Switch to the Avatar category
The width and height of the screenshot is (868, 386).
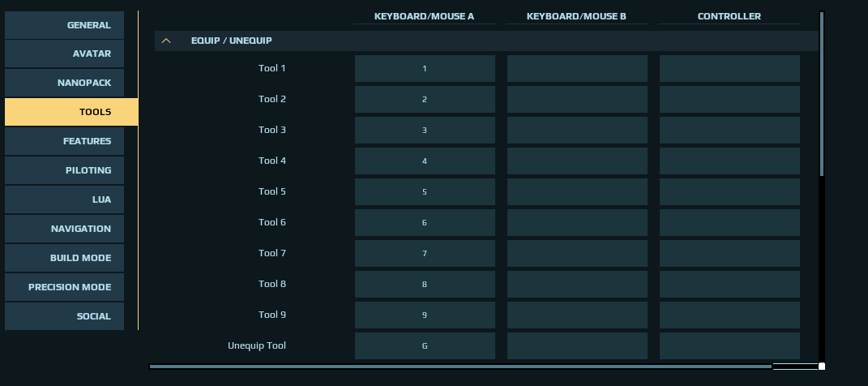click(x=64, y=54)
